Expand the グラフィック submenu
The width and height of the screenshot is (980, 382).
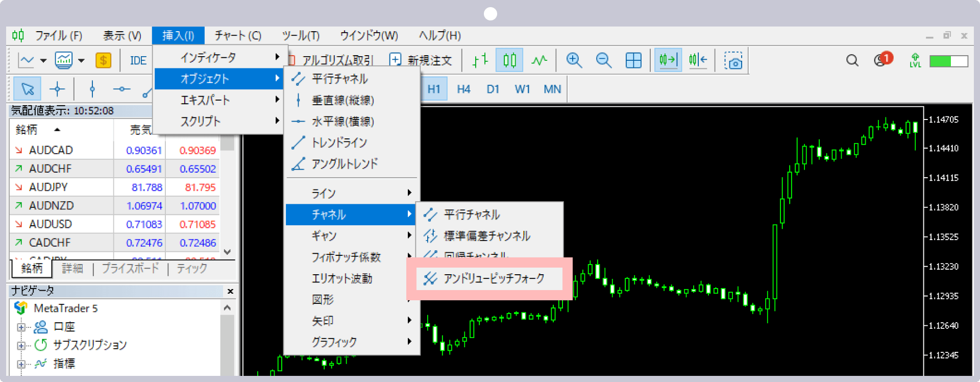(x=352, y=342)
